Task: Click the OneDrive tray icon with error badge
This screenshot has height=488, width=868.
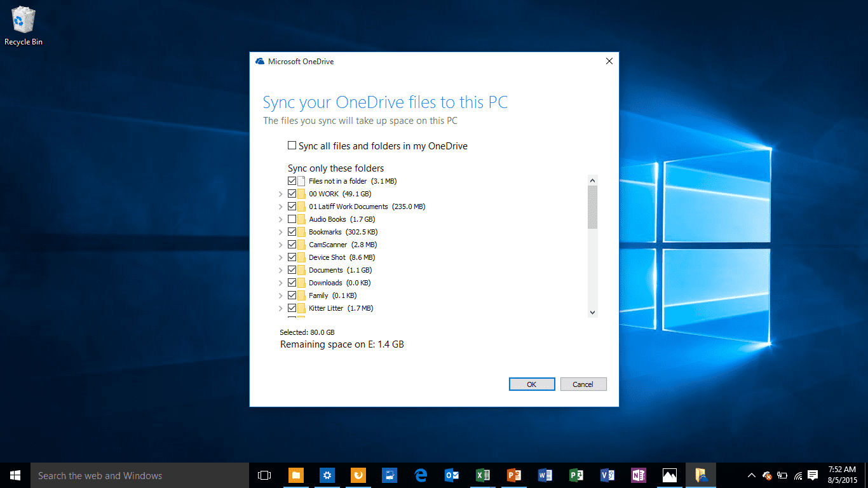Action: pos(767,475)
